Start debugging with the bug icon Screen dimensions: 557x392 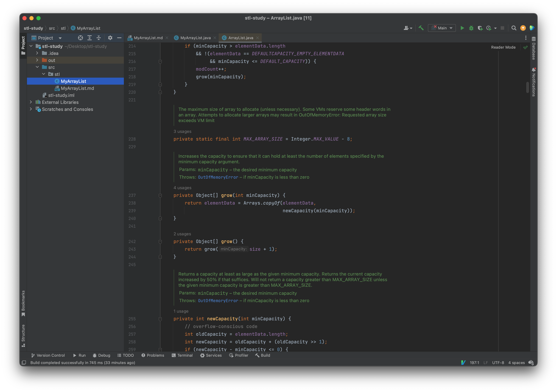(x=471, y=28)
